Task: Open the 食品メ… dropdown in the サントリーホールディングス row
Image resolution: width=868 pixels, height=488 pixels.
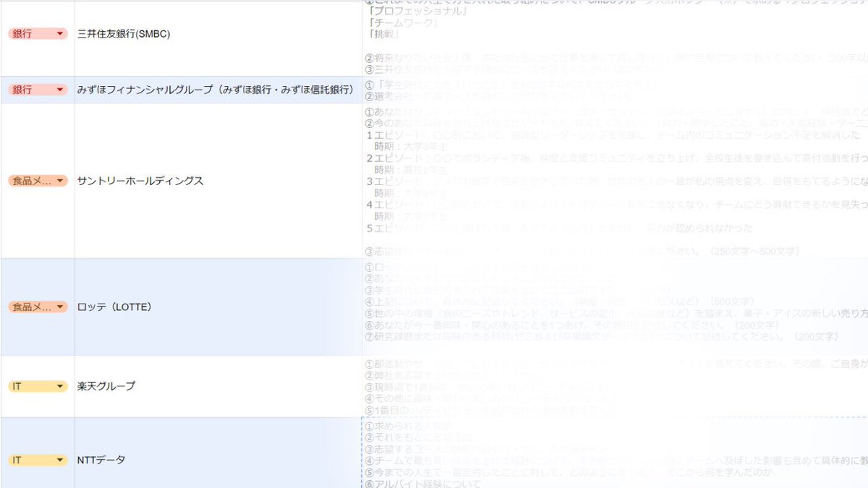Action: (x=38, y=181)
